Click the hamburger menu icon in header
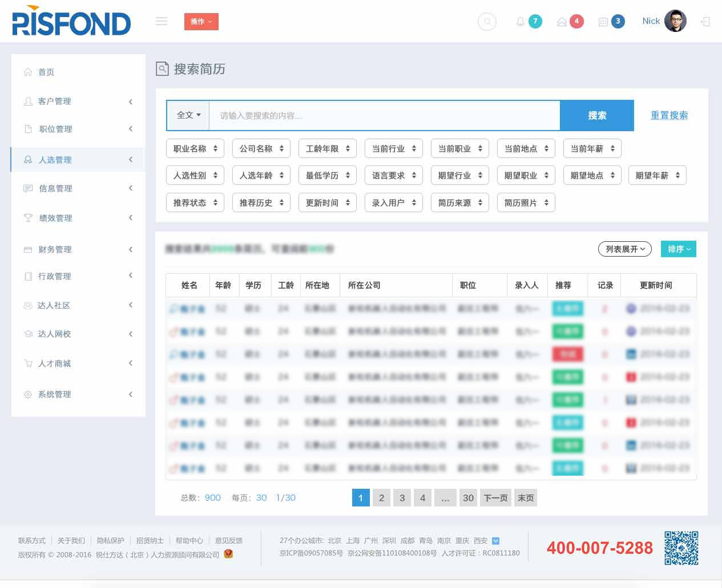Viewport: 722px width, 588px height. (x=162, y=21)
